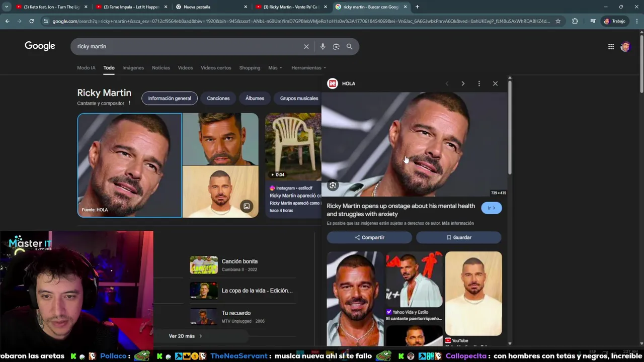Open La copa de la vida song result

tap(243, 291)
